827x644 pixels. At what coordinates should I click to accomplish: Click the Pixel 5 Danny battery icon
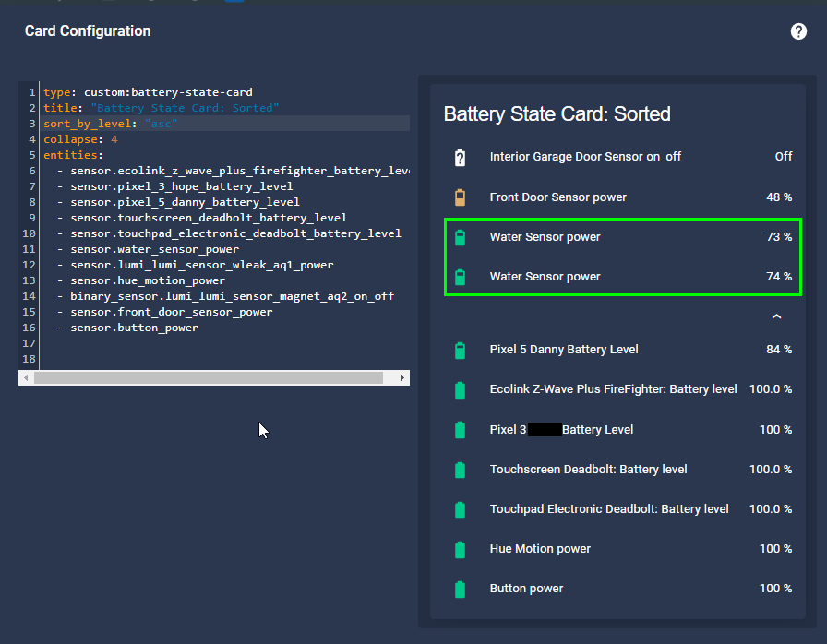point(460,350)
